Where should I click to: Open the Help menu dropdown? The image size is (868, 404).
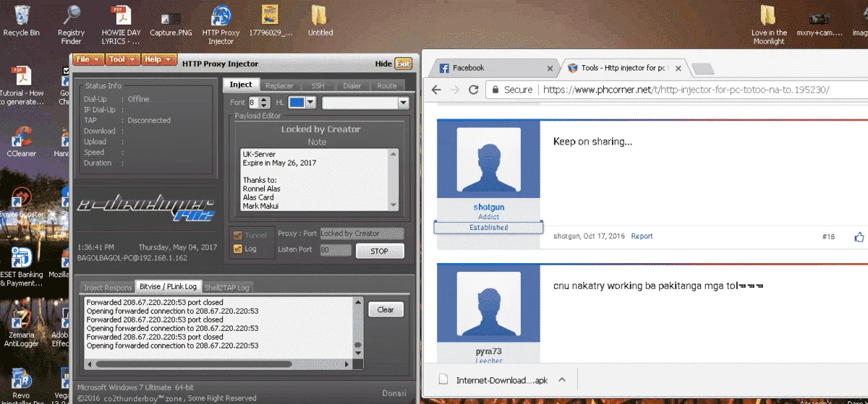(x=158, y=59)
